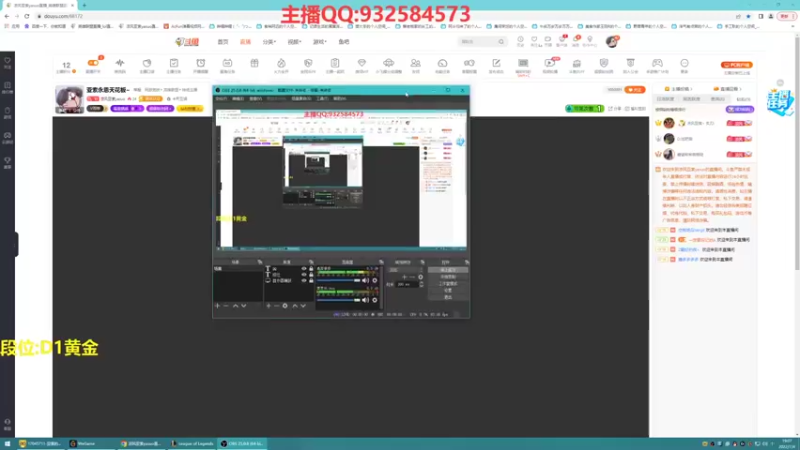Open audio settings gear for the first OBS mixer channel
The image size is (800, 450).
coord(374,281)
